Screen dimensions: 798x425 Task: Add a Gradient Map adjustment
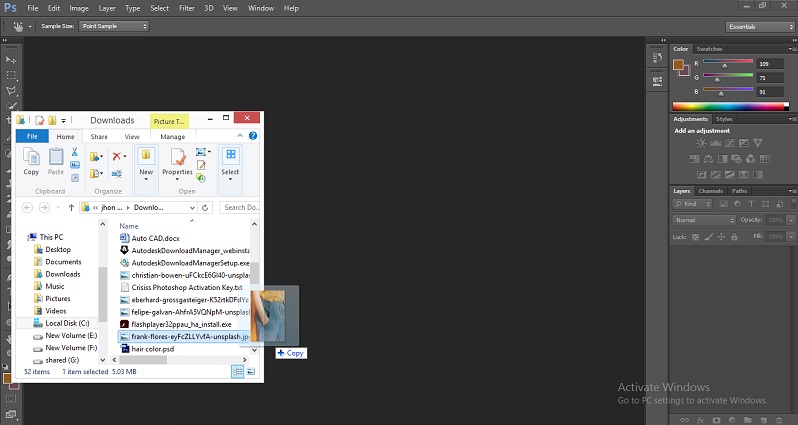tap(758, 175)
